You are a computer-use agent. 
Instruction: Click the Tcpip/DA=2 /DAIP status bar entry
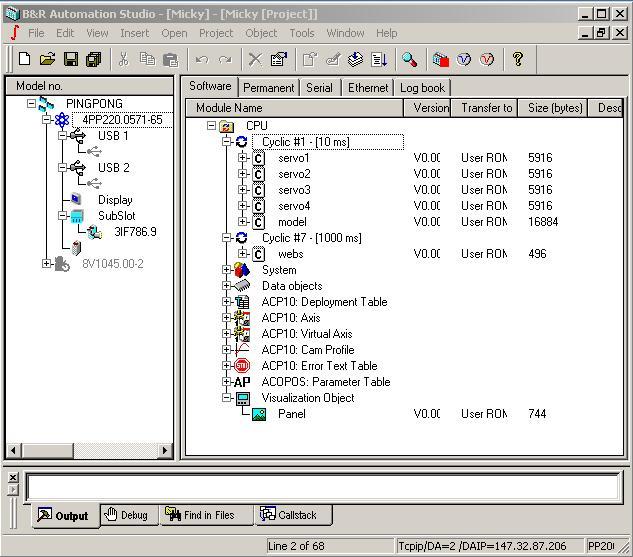pyautogui.click(x=490, y=546)
